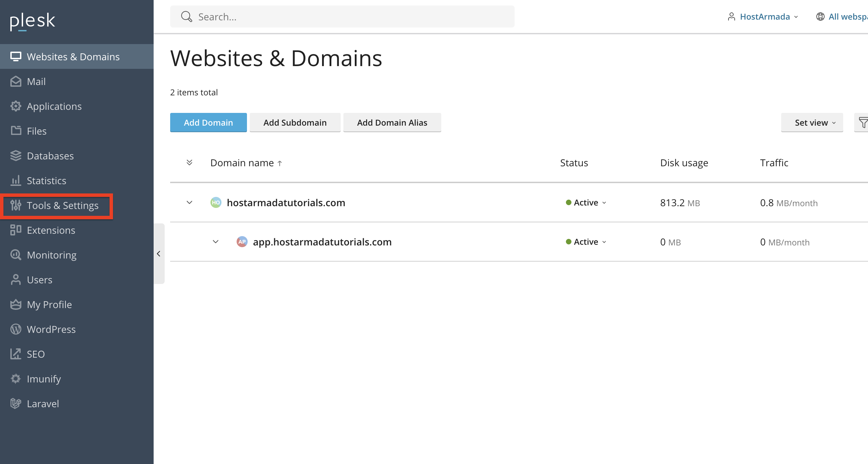Open Tools & Settings
The image size is (868, 464).
point(77,205)
